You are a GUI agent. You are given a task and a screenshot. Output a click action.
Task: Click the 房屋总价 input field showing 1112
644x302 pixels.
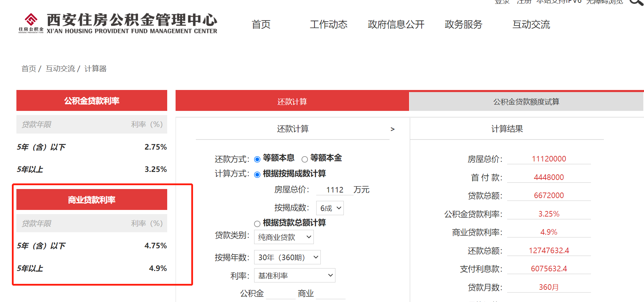click(x=334, y=190)
